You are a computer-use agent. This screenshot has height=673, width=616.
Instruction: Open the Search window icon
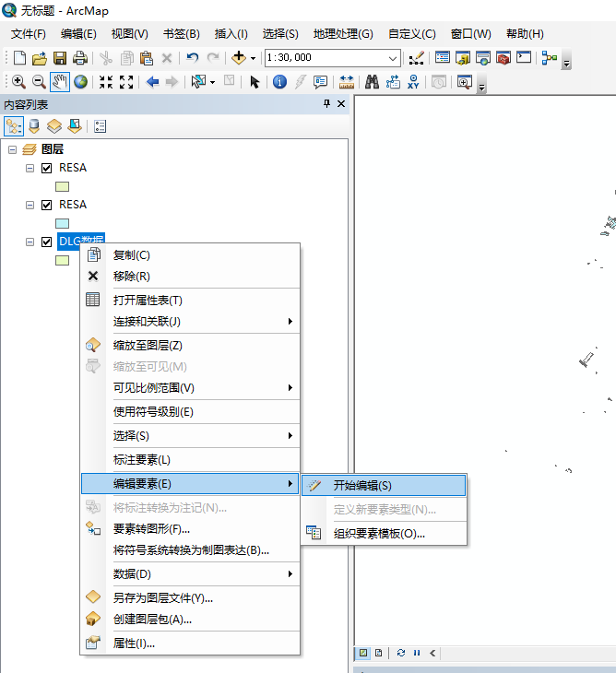[483, 57]
